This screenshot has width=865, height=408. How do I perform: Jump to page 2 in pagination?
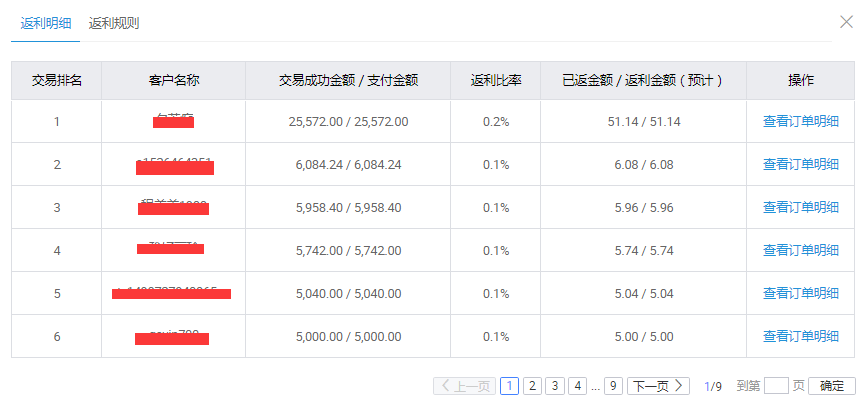pyautogui.click(x=532, y=386)
